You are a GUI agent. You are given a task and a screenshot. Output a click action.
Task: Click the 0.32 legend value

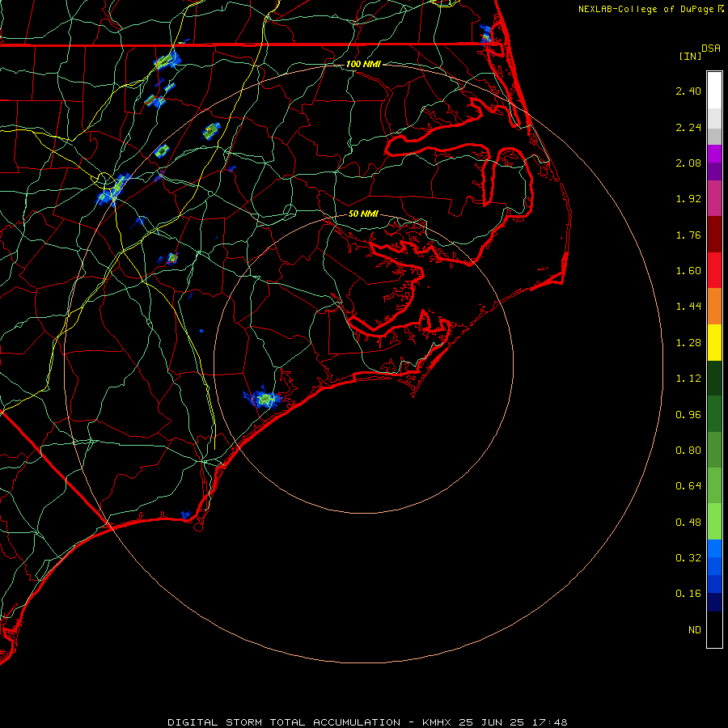click(x=688, y=558)
